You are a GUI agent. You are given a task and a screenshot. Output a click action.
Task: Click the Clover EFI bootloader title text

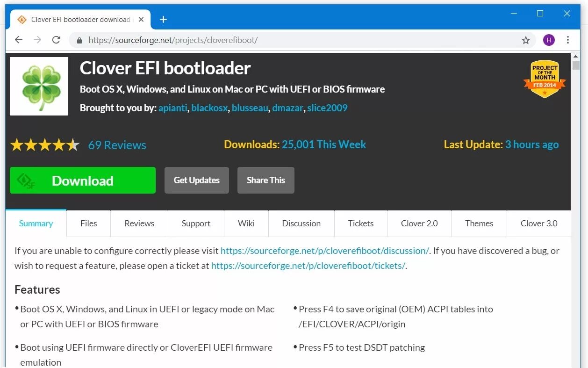165,68
